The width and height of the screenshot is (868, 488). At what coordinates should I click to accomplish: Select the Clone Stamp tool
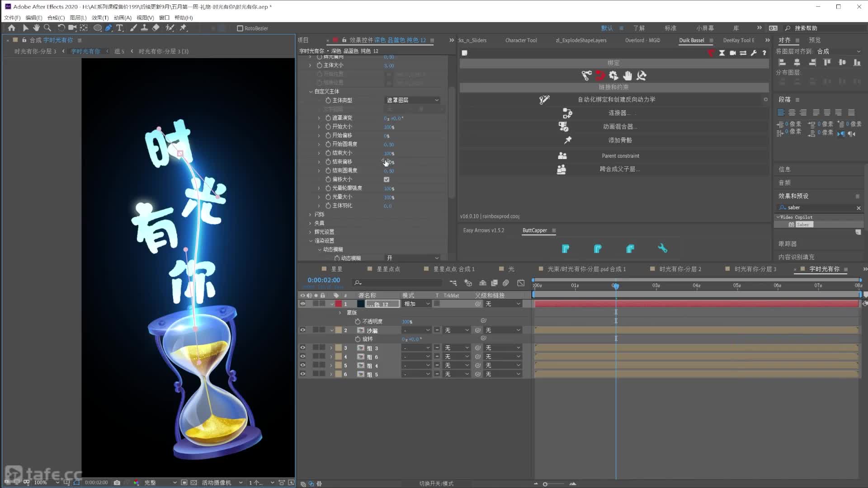[x=144, y=28]
